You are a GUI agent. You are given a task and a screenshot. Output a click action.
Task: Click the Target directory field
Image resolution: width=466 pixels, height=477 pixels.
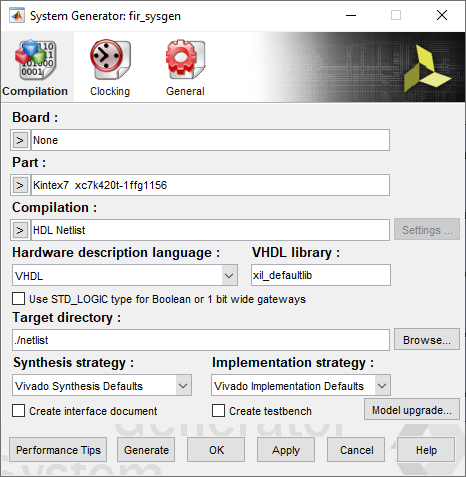(x=201, y=340)
